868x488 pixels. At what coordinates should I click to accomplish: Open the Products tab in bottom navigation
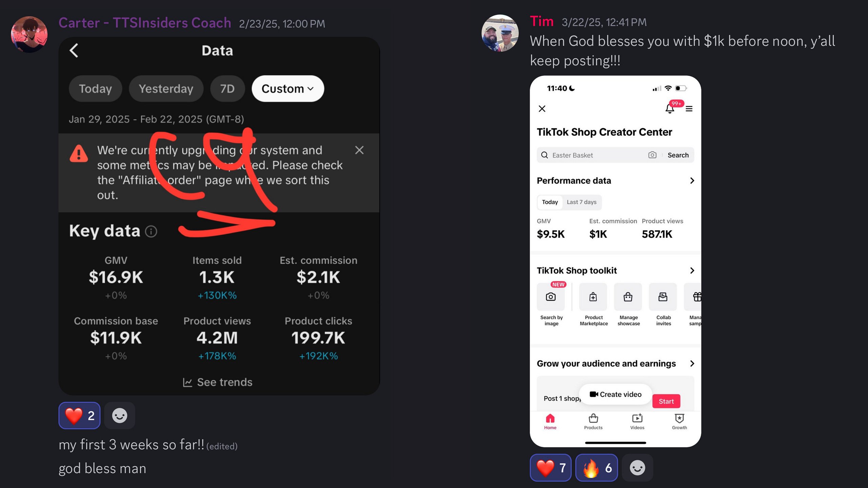(593, 422)
